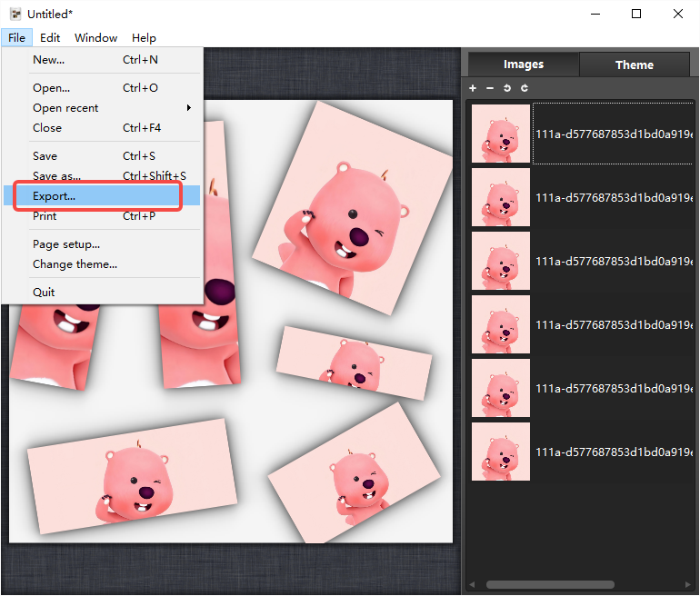Open the Edit menu
The image size is (700, 596).
[x=50, y=38]
